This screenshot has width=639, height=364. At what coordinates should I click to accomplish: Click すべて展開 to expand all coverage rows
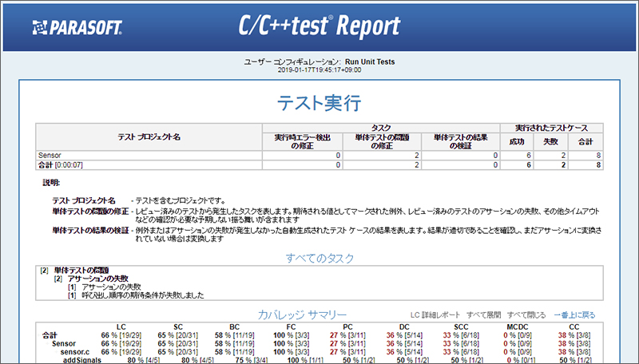tap(483, 315)
